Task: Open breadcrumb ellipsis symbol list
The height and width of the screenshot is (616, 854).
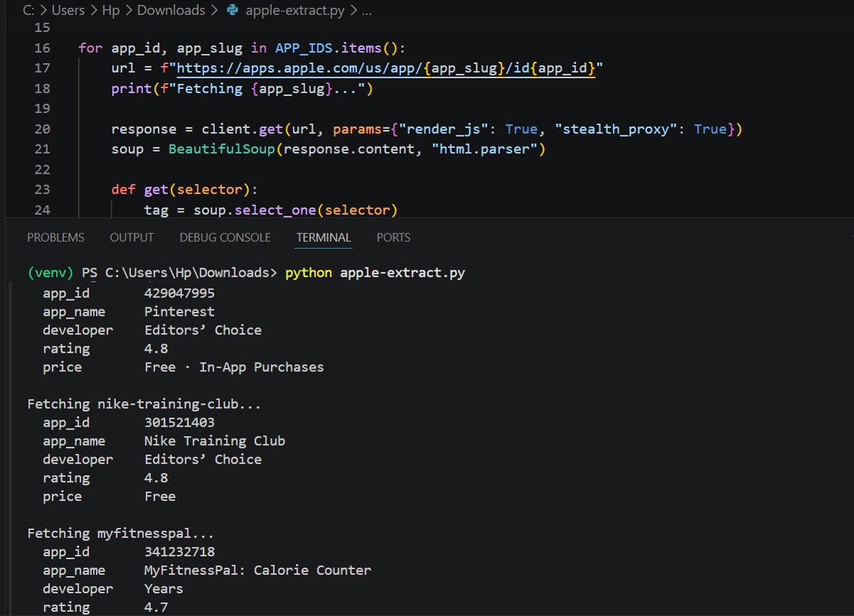Action: (x=367, y=11)
